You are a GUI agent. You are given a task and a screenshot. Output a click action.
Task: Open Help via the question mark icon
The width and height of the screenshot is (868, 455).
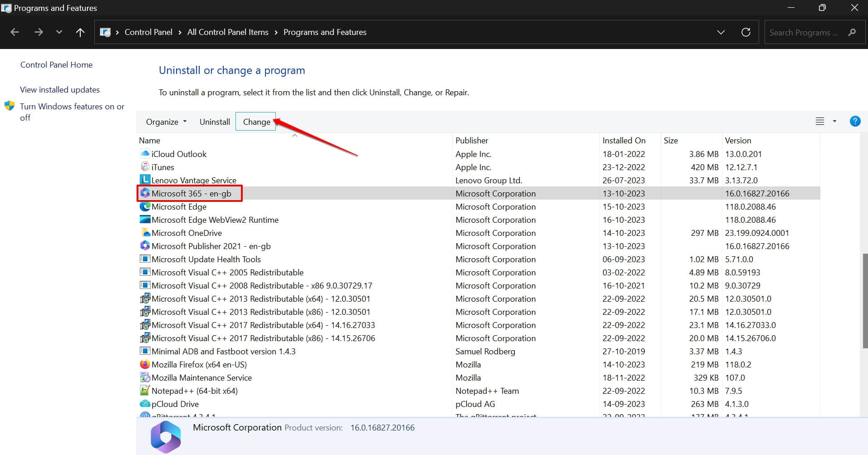point(855,121)
